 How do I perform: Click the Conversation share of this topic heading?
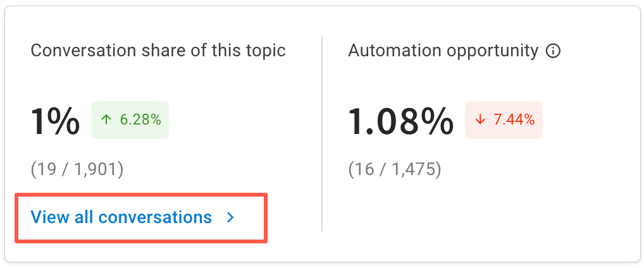pyautogui.click(x=158, y=51)
